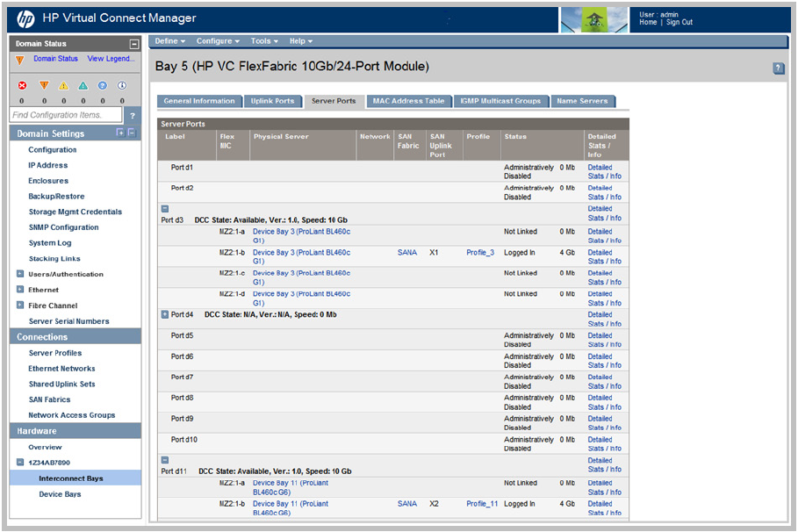This screenshot has height=532, width=798.
Task: Open Device Bay 3 link in MZ2:1-a row
Action: pos(301,235)
